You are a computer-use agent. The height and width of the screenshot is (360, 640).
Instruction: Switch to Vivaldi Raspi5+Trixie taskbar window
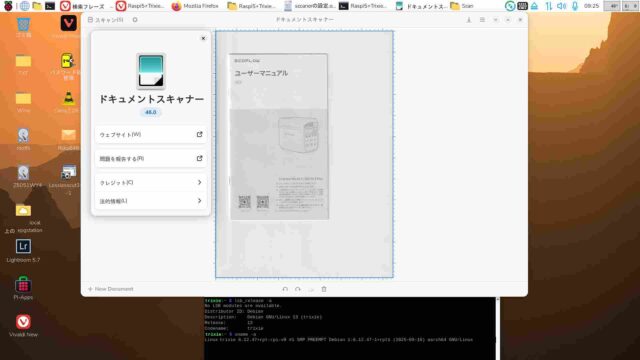point(140,6)
